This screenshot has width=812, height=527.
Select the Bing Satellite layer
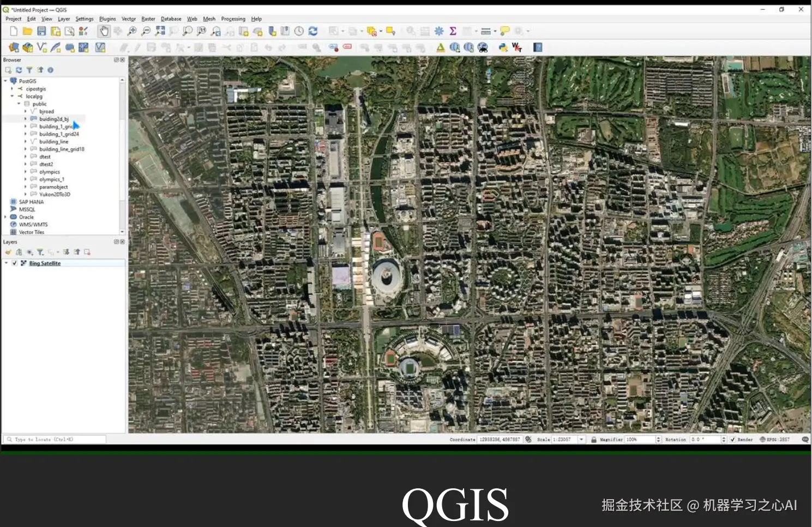(x=45, y=263)
